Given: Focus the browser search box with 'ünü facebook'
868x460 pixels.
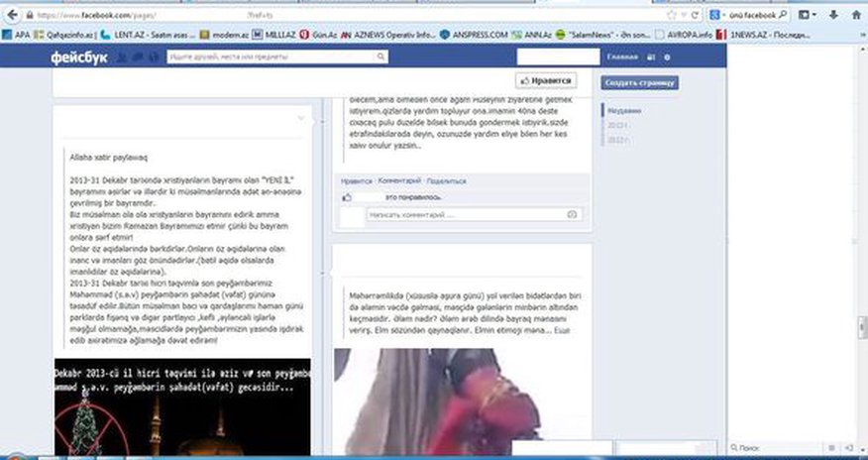Looking at the screenshot, I should point(749,16).
